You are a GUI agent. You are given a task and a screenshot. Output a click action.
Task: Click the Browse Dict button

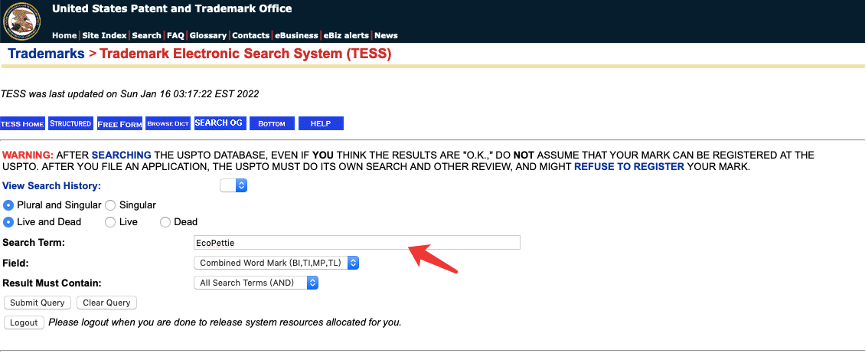[168, 123]
